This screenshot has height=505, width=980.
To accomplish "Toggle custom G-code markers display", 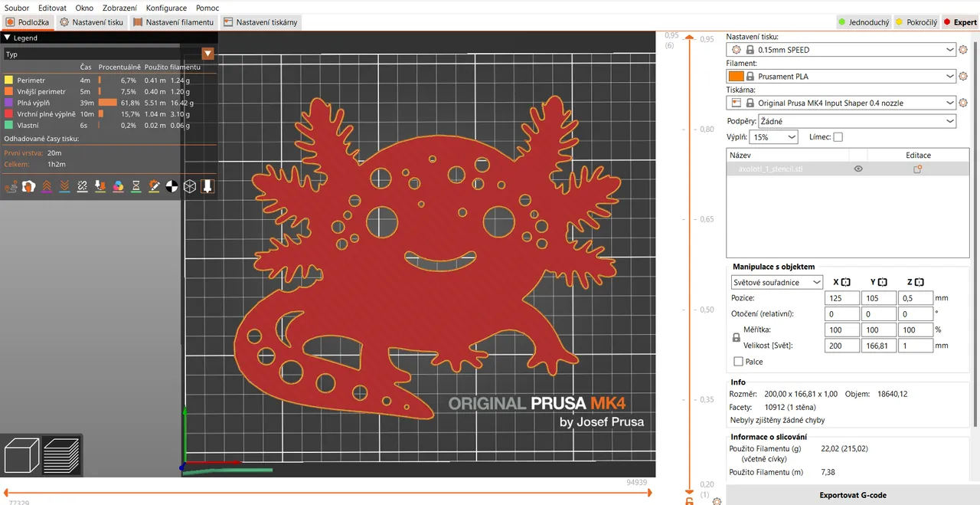I will (x=153, y=185).
